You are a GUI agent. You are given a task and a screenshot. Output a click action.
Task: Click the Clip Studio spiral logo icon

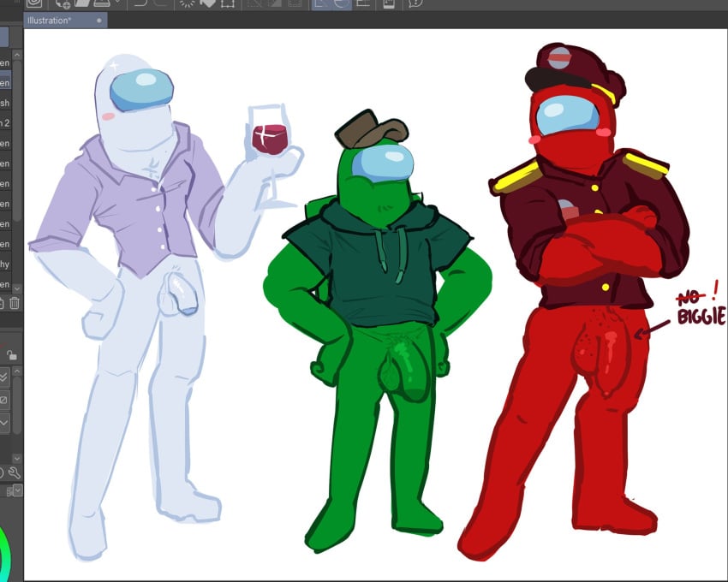coord(34,3)
